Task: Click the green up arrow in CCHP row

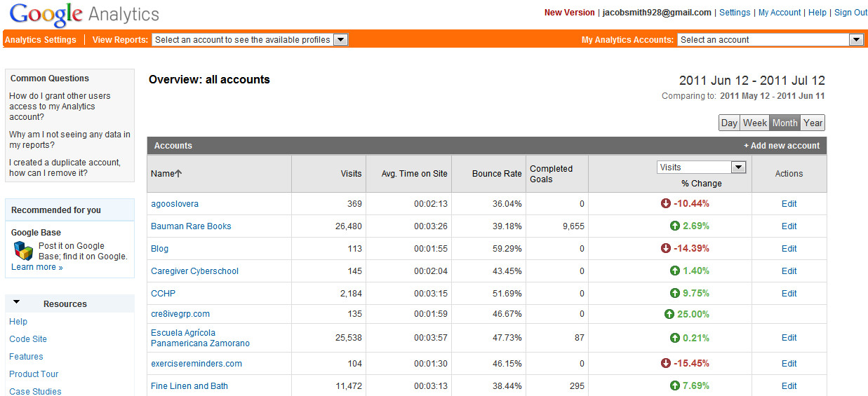Action: click(675, 294)
